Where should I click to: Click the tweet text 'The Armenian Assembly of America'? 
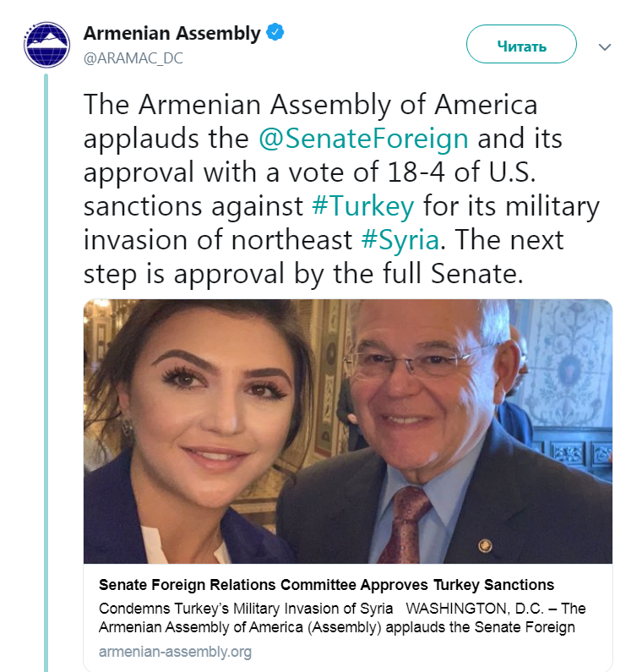(x=310, y=106)
